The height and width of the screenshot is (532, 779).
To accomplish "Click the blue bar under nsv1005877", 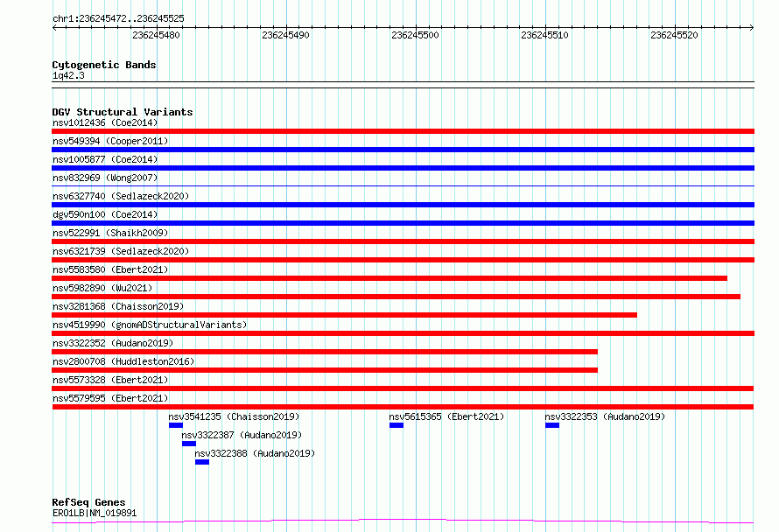I will 403,168.
